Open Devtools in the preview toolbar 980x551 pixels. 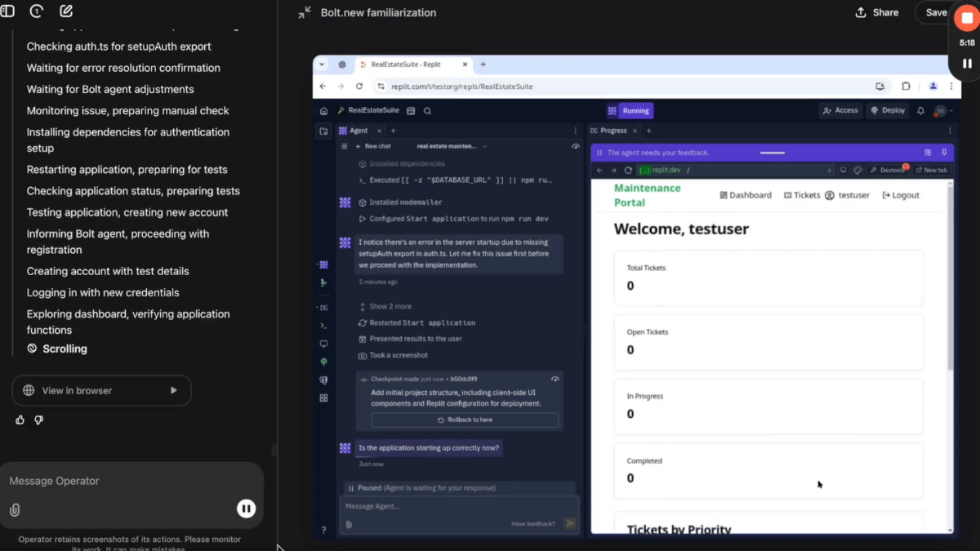click(x=887, y=171)
